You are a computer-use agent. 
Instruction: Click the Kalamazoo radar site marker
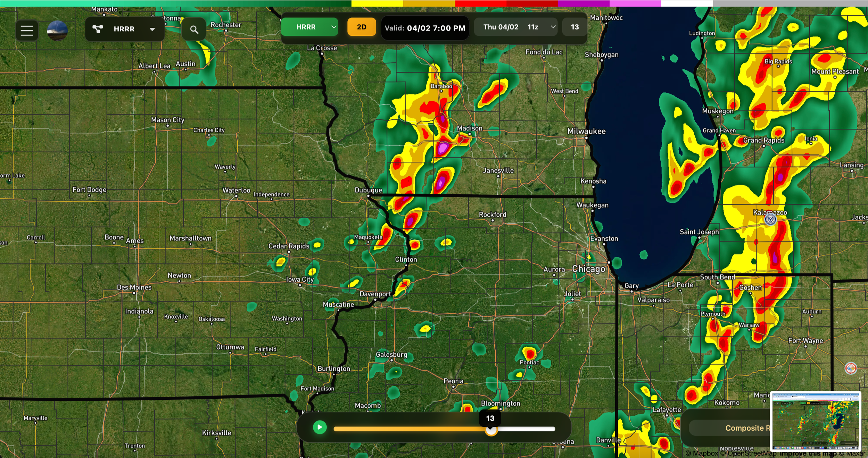click(770, 219)
